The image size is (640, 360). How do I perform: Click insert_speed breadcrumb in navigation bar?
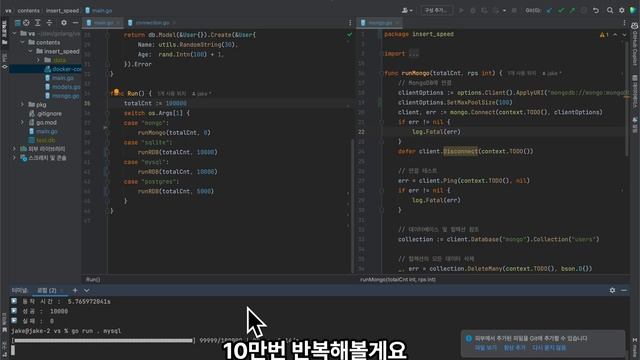(62, 11)
